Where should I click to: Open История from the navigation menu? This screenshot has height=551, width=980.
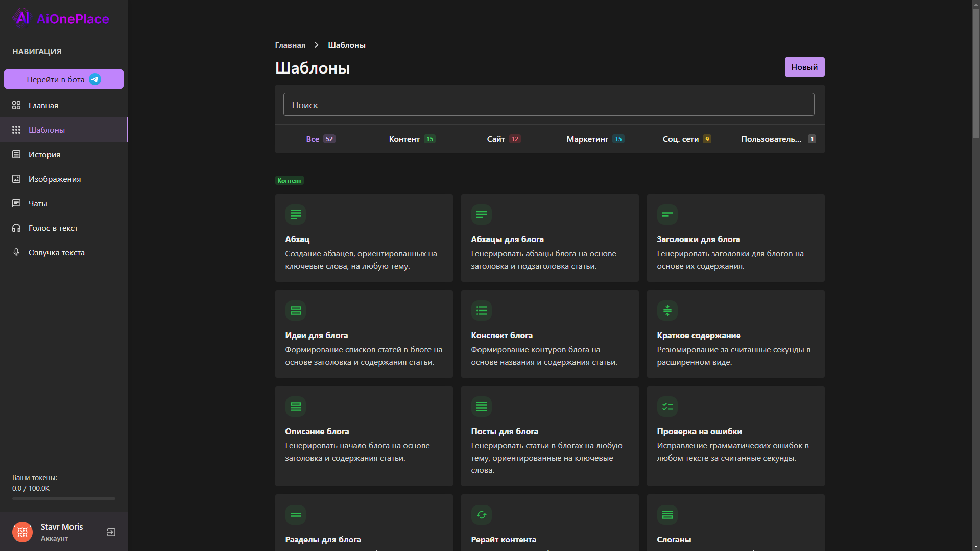[44, 155]
